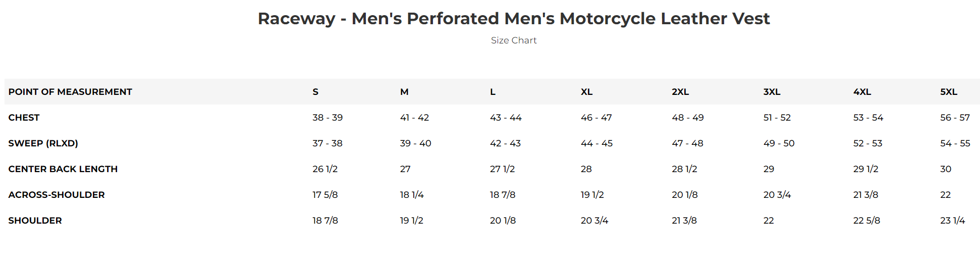The image size is (980, 264).
Task: Click center back length value 28 1/2
Action: click(684, 169)
